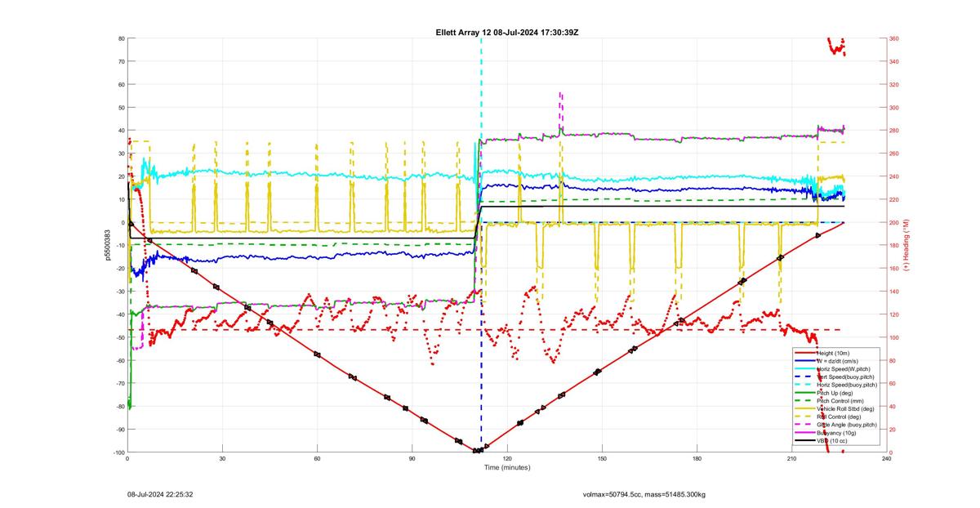
Task: Click legend entry "Horiz Speed(buoy,pitch)"
Action: 848,385
